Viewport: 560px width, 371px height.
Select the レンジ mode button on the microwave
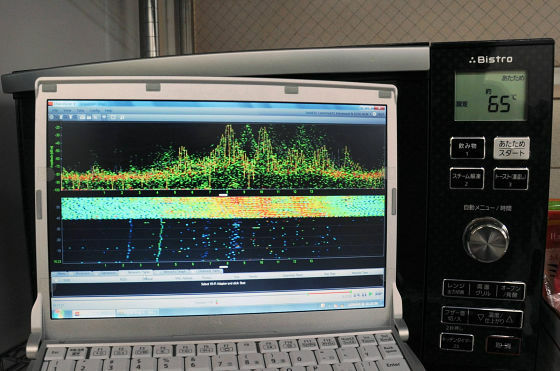click(456, 289)
